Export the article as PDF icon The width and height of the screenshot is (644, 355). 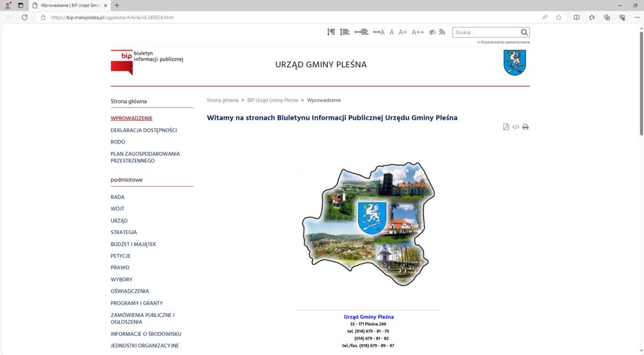click(506, 127)
